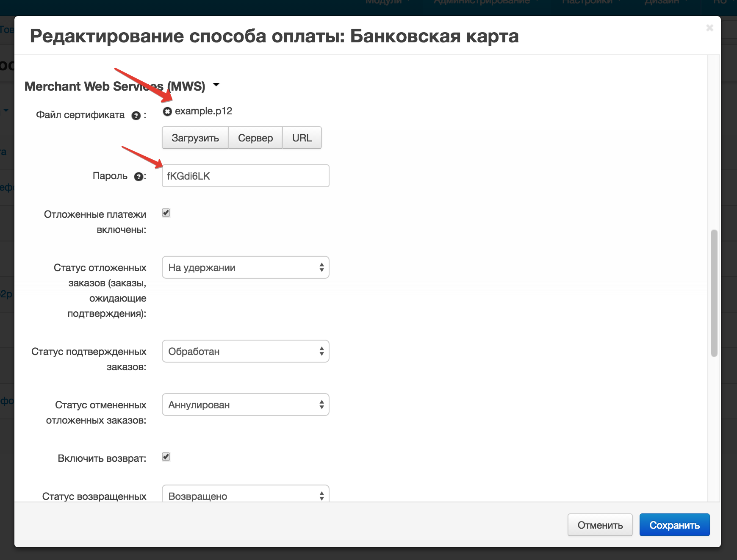This screenshot has width=737, height=560.
Task: Click help icon next to Файл сертификата
Action: (136, 116)
